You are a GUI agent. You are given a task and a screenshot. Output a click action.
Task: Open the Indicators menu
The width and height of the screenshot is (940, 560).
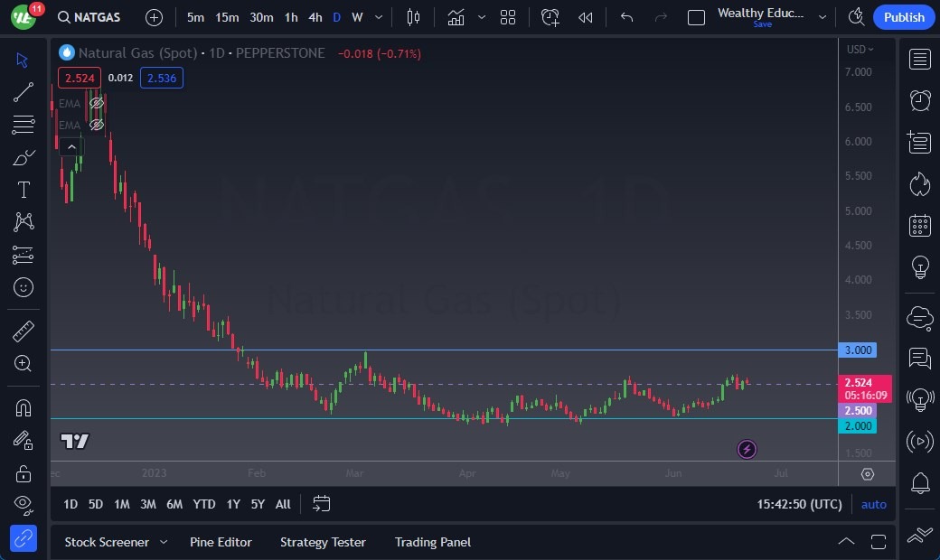[456, 17]
